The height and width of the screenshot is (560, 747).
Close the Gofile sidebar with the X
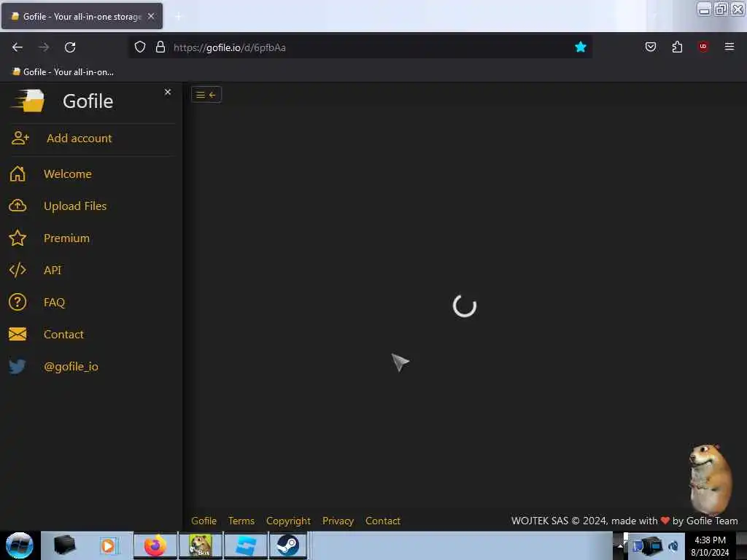click(168, 92)
